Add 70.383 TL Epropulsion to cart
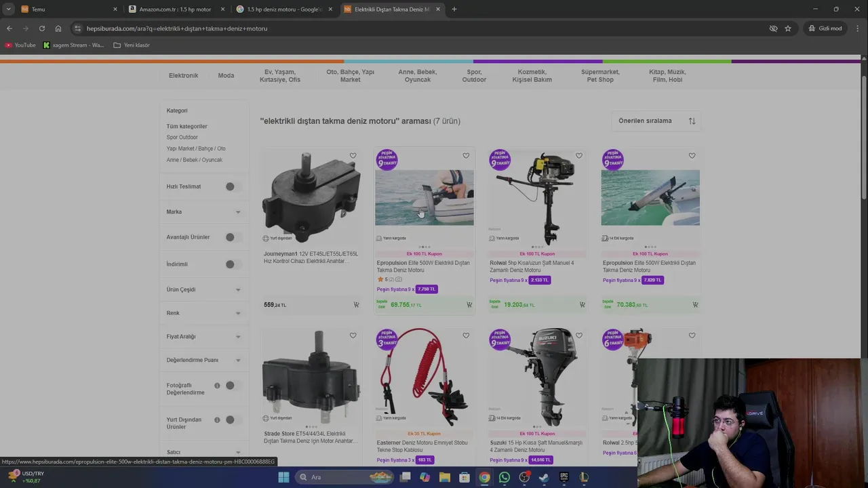 coord(695,305)
